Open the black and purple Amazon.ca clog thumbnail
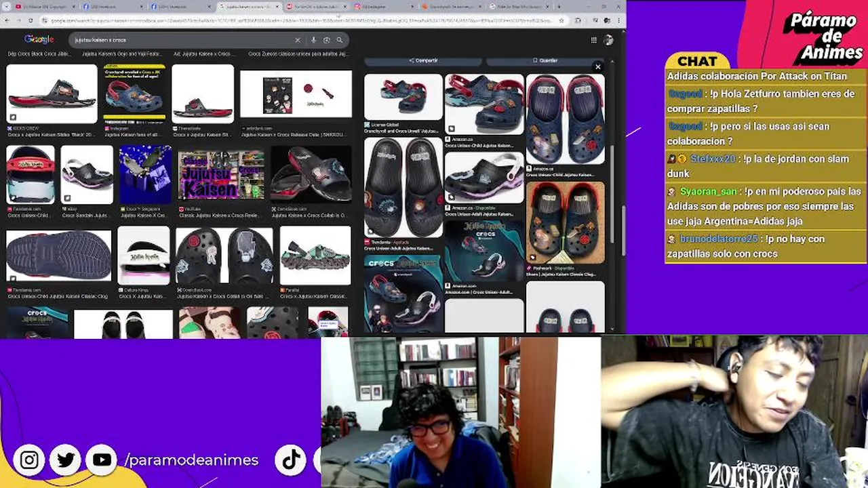The height and width of the screenshot is (488, 868). point(484,178)
